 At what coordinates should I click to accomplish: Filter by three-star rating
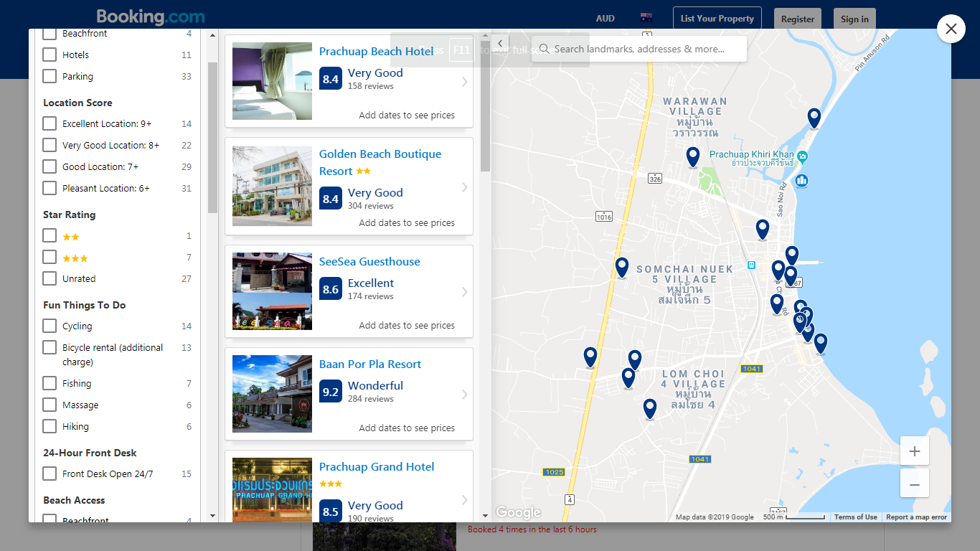tap(50, 257)
